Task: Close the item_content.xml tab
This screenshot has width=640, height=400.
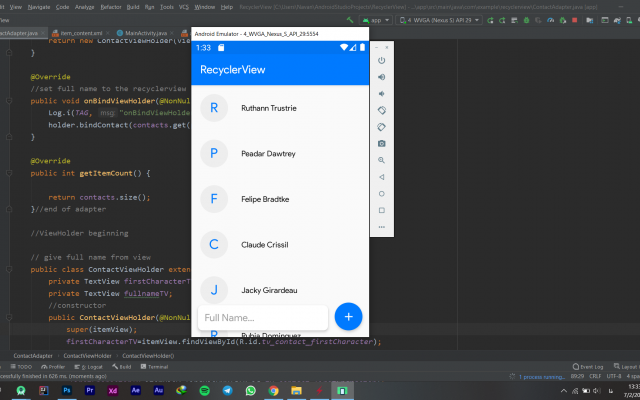Action: [108, 33]
